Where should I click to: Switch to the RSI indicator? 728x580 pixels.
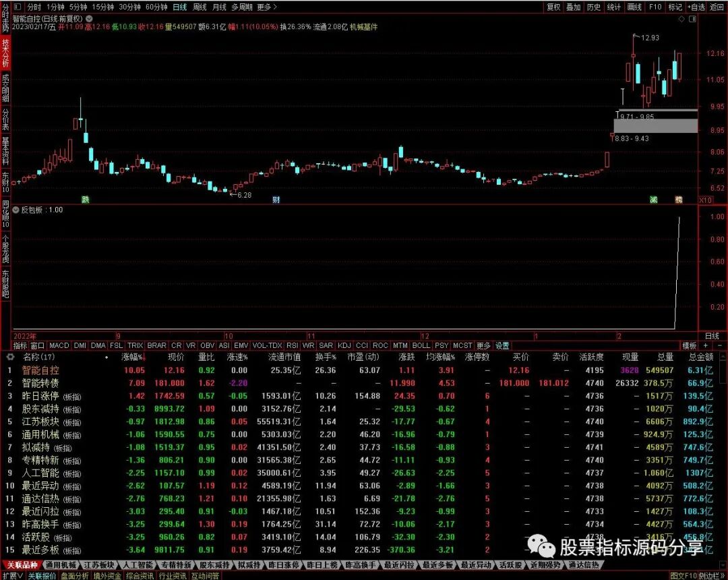click(292, 345)
